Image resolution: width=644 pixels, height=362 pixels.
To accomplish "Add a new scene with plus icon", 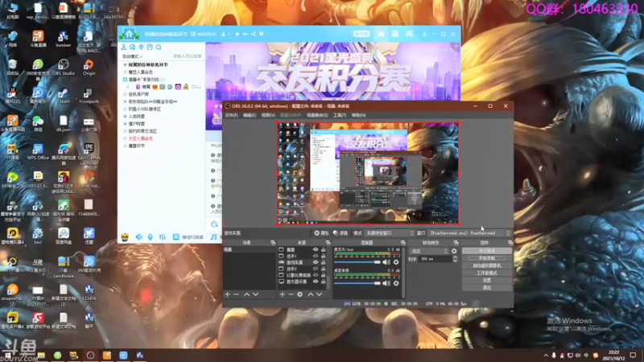I will (x=227, y=294).
